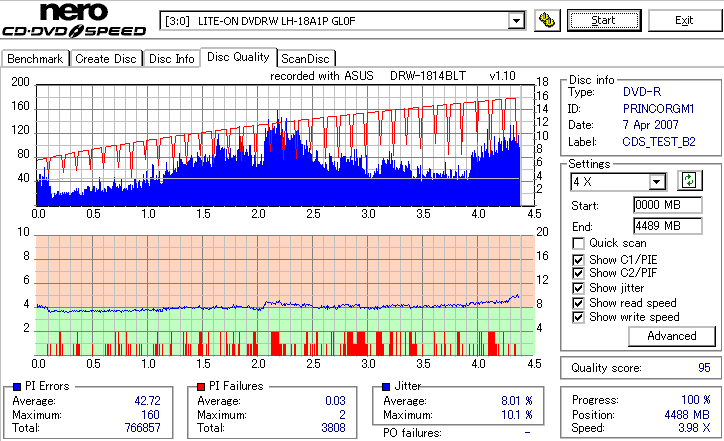This screenshot has width=724, height=441.
Task: Open the Advanced settings button
Action: (672, 336)
